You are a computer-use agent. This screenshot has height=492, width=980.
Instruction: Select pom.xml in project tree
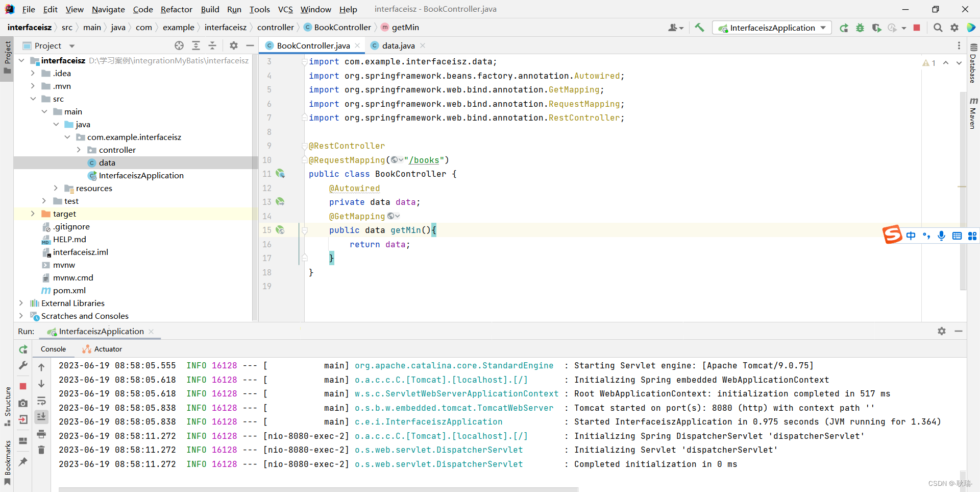coord(69,290)
